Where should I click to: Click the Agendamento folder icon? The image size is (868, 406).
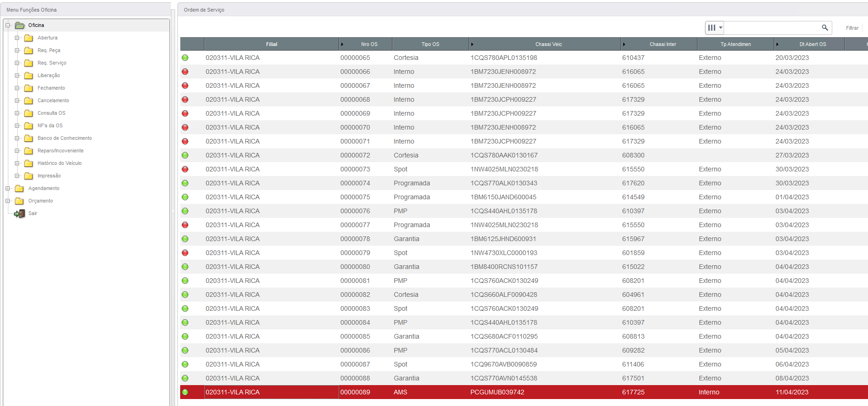19,189
